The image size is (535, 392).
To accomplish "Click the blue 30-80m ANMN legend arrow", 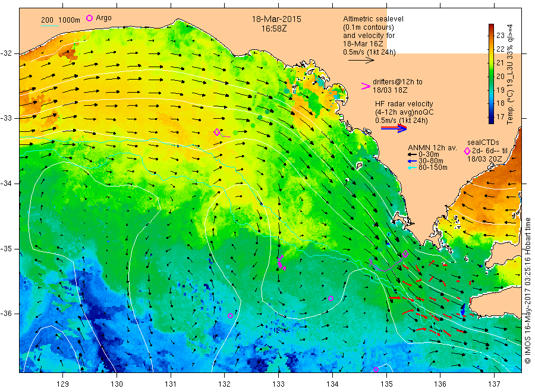I will 412,161.
